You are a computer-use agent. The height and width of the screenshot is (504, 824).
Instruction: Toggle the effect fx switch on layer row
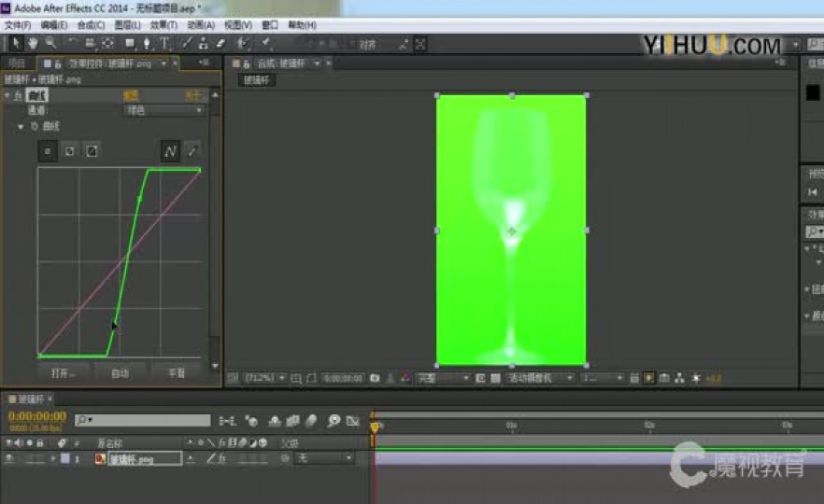pos(222,459)
